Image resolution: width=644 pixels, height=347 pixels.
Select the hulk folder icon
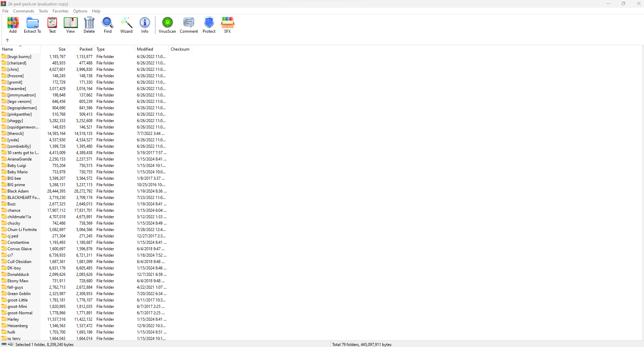coord(4,332)
